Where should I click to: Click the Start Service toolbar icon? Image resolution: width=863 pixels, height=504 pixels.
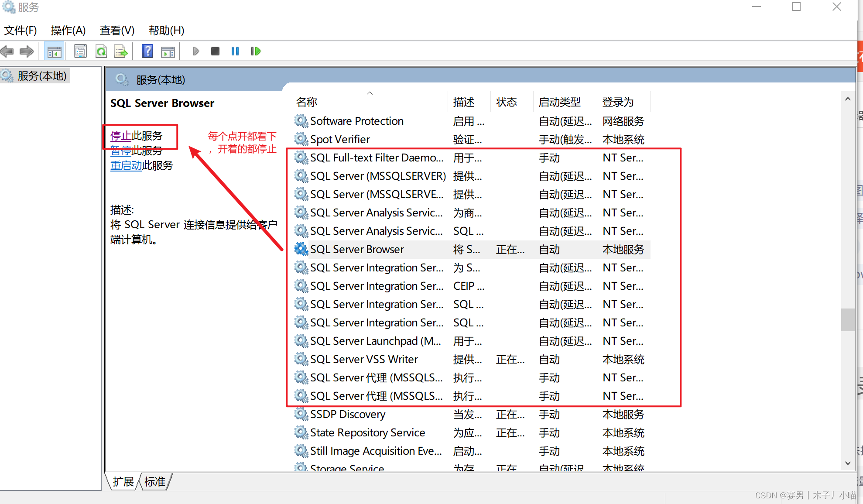point(195,51)
